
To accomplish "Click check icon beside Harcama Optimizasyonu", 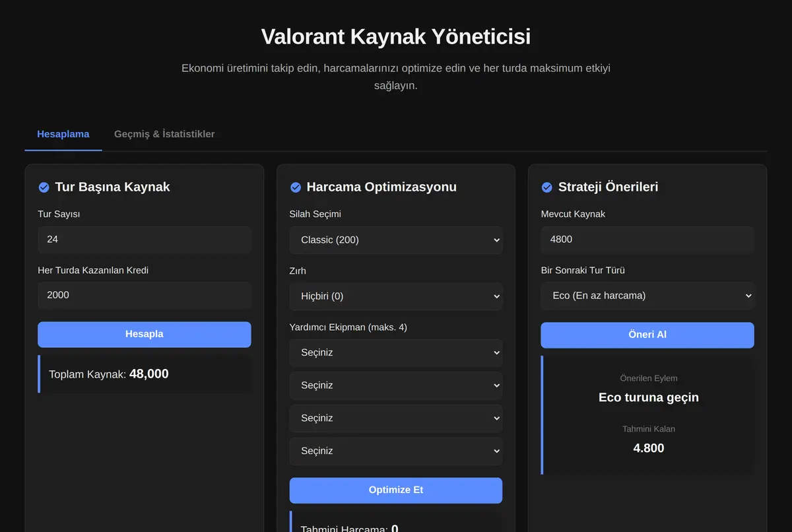I will 296,187.
